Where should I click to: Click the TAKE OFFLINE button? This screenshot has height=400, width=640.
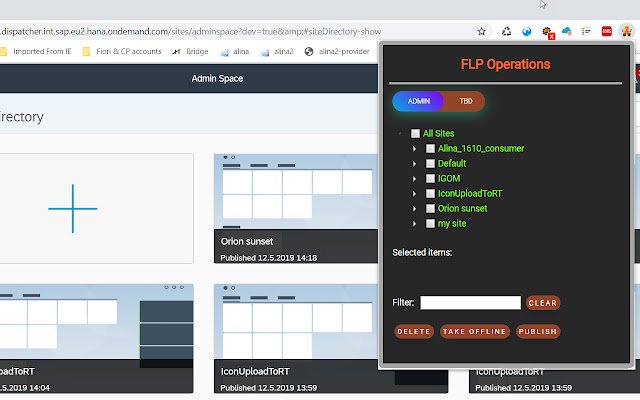coord(474,331)
